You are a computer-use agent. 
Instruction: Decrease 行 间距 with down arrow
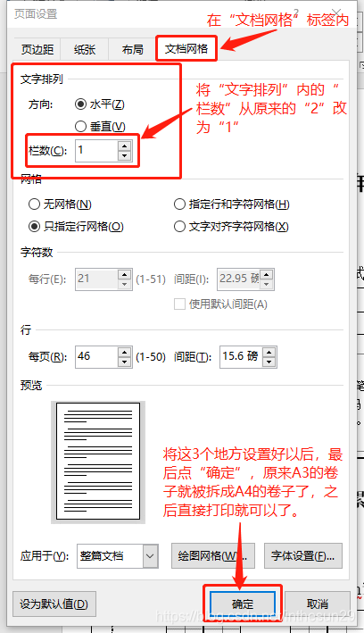click(269, 362)
